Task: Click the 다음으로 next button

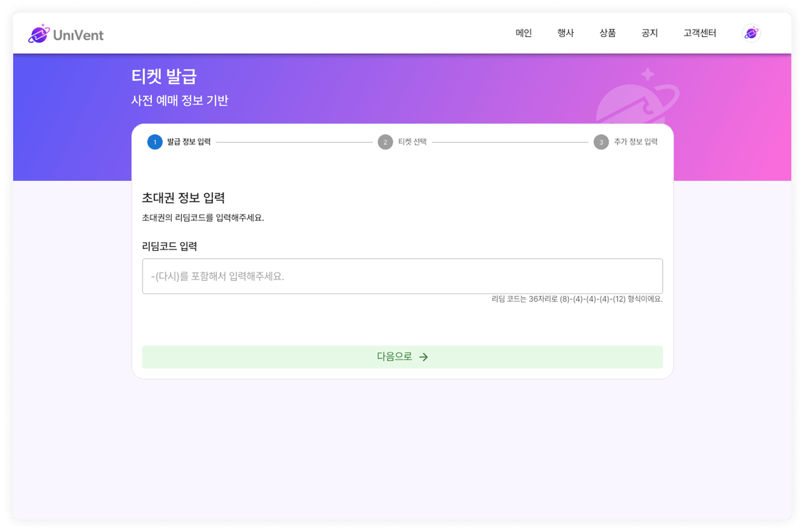Action: pos(402,357)
